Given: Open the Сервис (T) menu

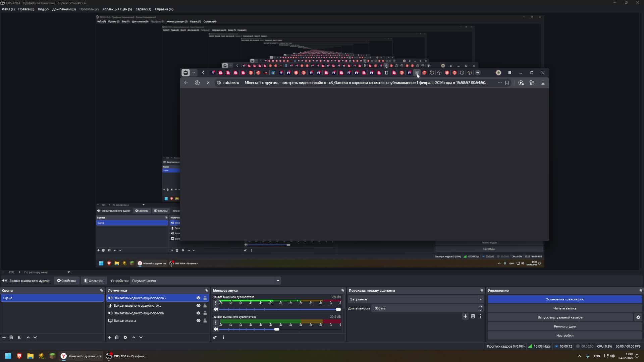Looking at the screenshot, I should pos(143,9).
